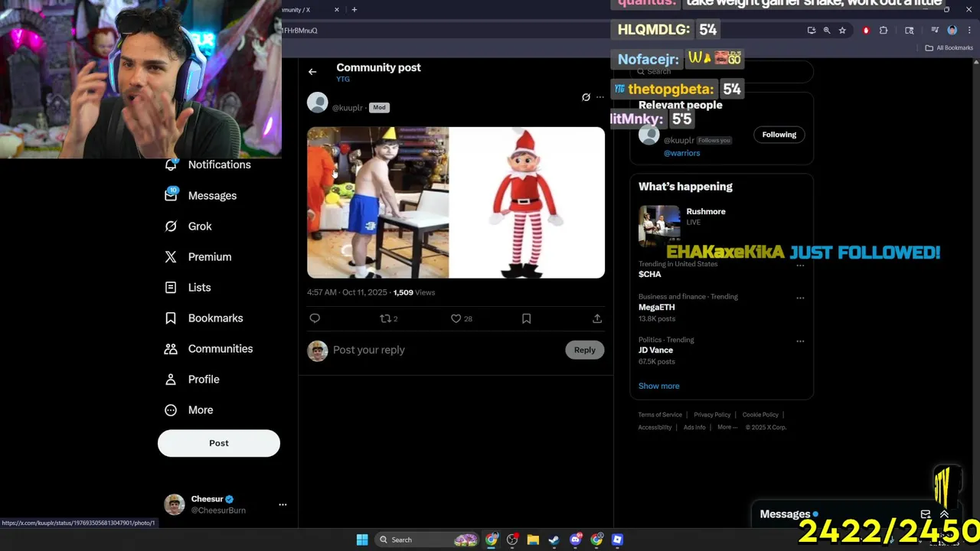
Task: Toggle the Following button for @kuuplr
Action: click(779, 135)
